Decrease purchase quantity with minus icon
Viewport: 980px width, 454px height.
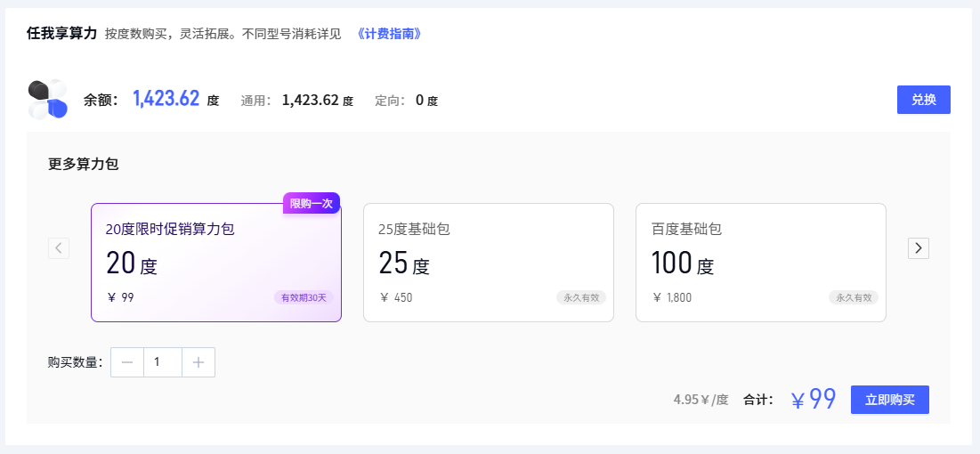click(127, 362)
